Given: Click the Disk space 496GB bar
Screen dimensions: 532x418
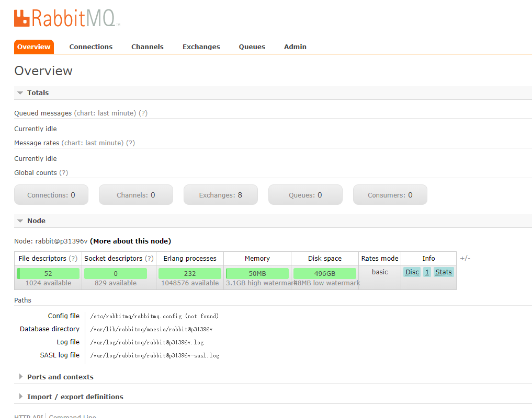Looking at the screenshot, I should tap(325, 273).
